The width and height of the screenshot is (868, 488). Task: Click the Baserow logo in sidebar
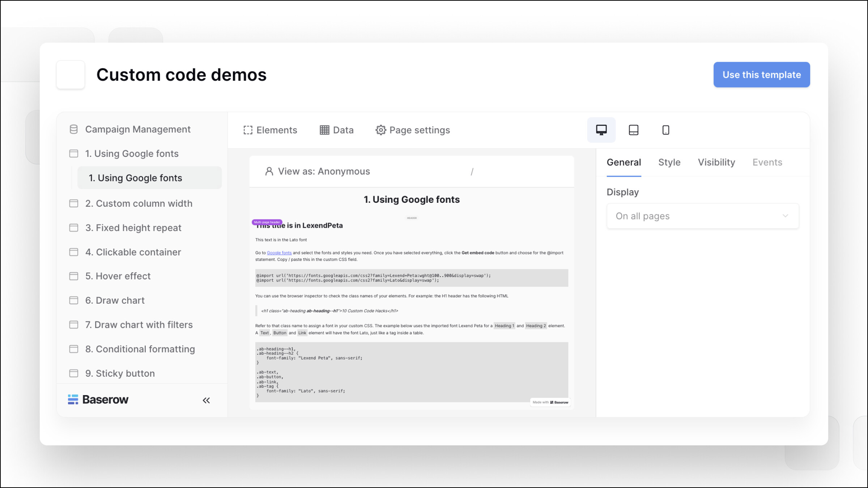(x=98, y=399)
